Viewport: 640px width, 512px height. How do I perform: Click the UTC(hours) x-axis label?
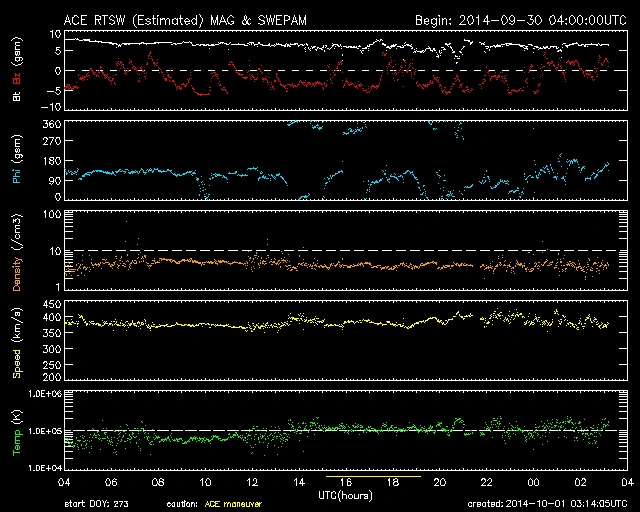pos(345,494)
